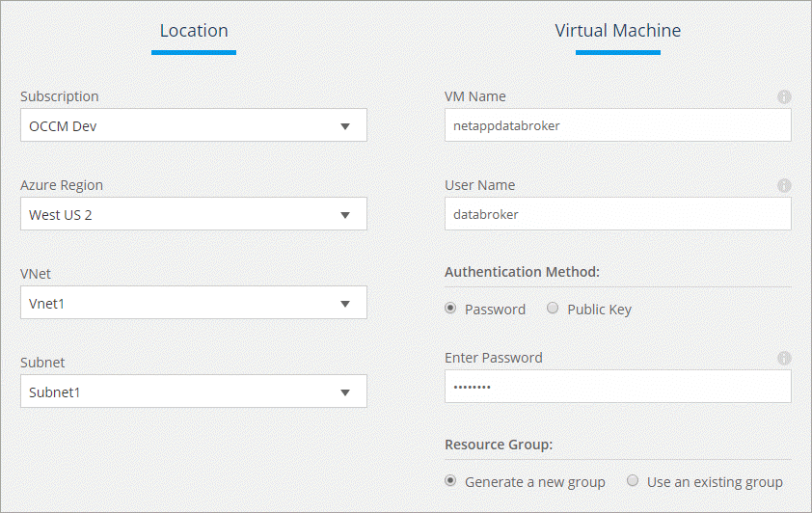
Task: Select the Public Key authentication option
Action: point(553,310)
